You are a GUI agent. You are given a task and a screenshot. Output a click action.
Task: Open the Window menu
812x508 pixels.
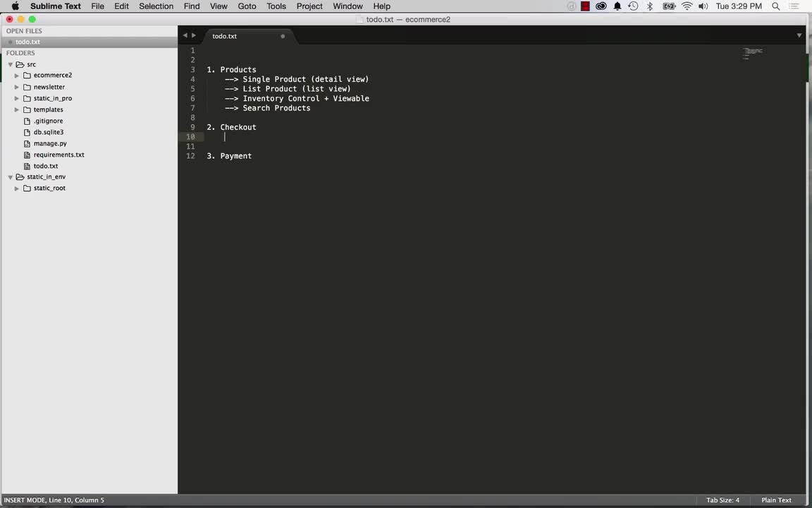pos(347,6)
